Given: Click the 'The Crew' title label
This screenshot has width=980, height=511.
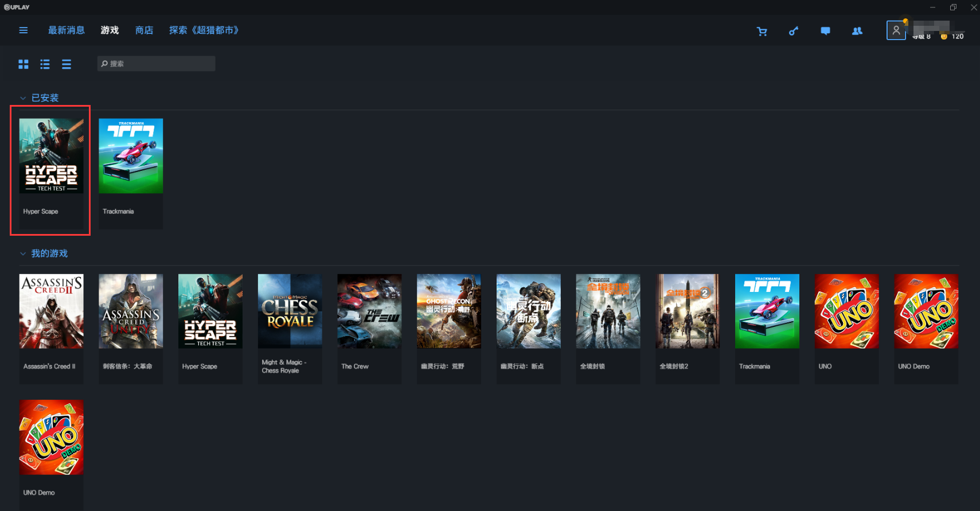Looking at the screenshot, I should 355,366.
